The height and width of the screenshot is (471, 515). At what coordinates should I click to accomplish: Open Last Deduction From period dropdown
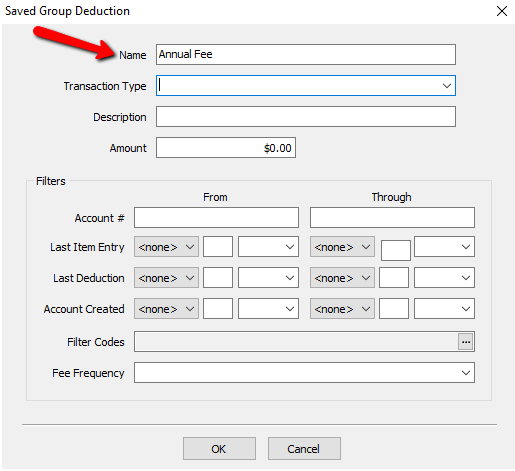click(268, 278)
